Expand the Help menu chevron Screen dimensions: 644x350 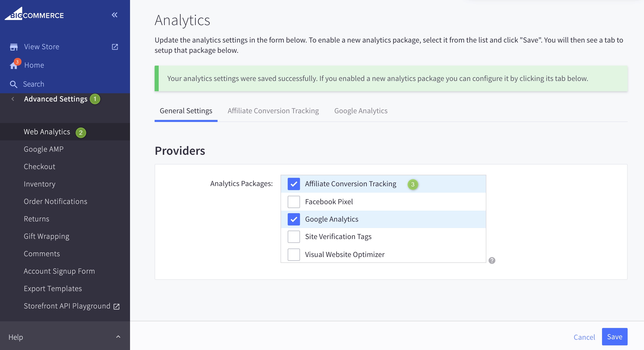click(118, 337)
